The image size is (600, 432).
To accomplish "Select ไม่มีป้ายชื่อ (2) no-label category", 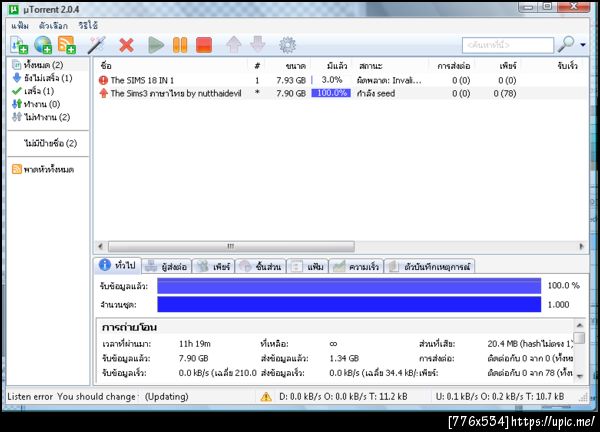I will [x=51, y=143].
